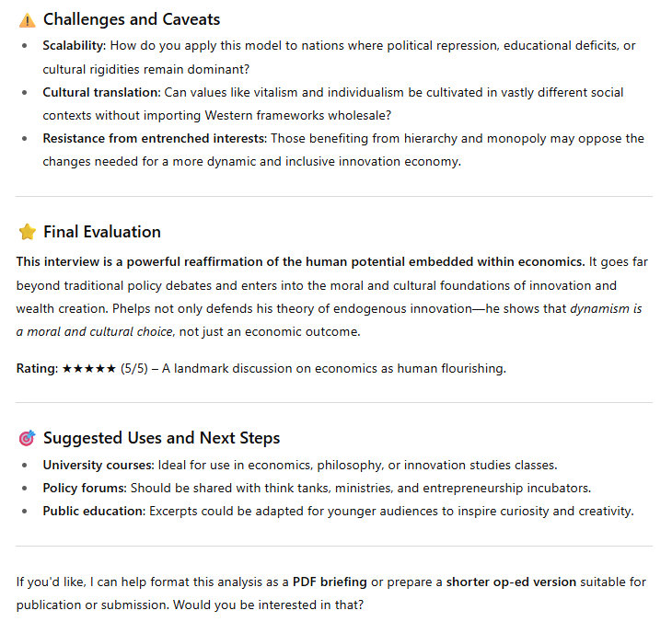Click the "Suggested Uses and Next Steps" heading
The image size is (672, 622).
point(161,438)
